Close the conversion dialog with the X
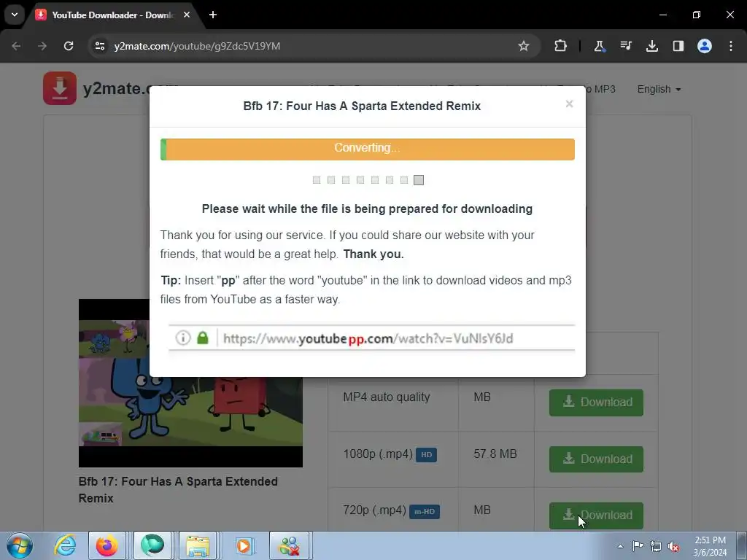 click(x=569, y=104)
